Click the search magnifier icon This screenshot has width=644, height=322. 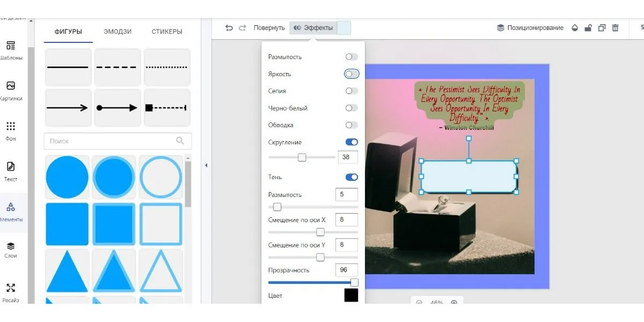pyautogui.click(x=180, y=141)
